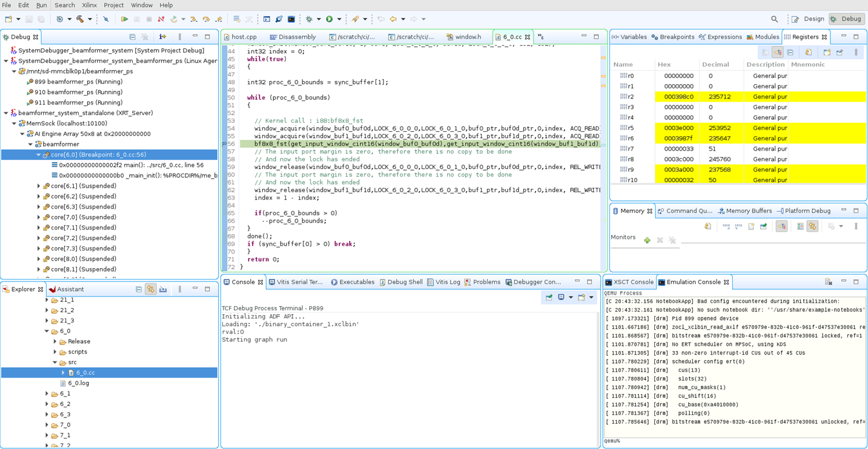
Task: Toggle Link with Editor in Explorer panel
Action: coord(151,290)
